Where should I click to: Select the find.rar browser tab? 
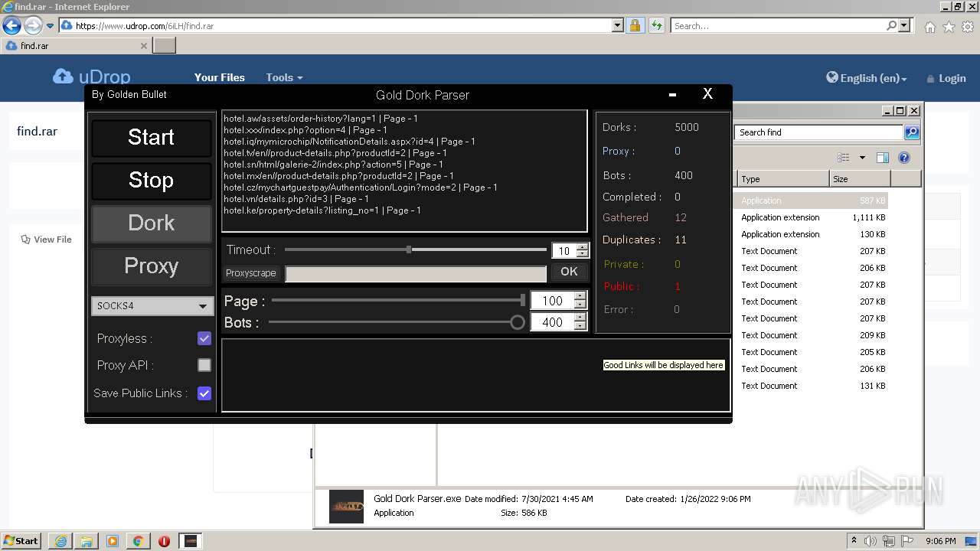click(77, 46)
